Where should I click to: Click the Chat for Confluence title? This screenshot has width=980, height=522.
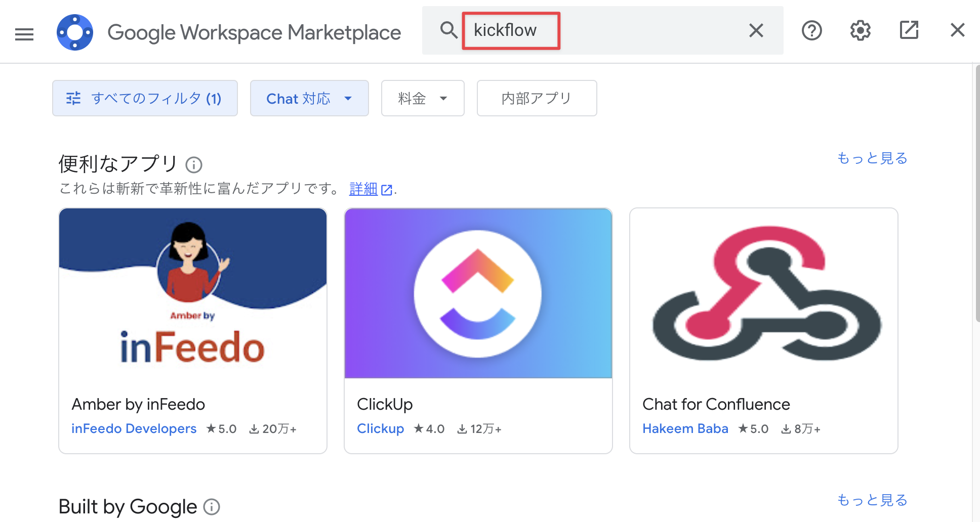pos(716,404)
